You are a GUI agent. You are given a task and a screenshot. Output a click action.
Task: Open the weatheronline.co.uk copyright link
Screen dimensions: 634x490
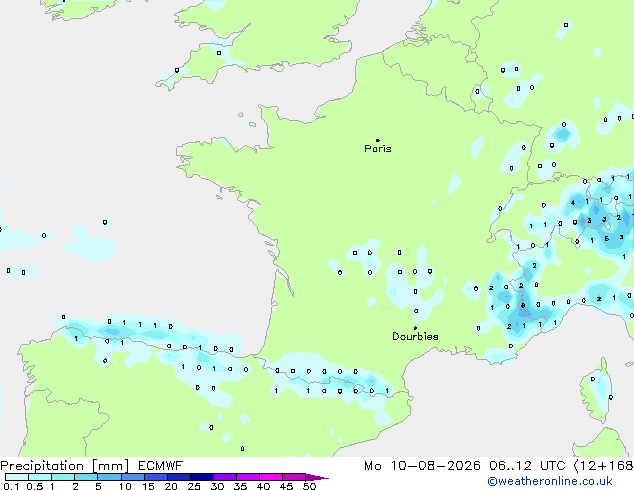[550, 481]
